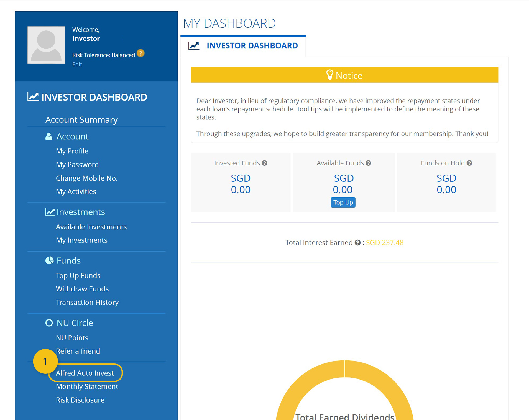Screen dimensions: 529x420
Task: Open My Password page
Action: (x=77, y=165)
